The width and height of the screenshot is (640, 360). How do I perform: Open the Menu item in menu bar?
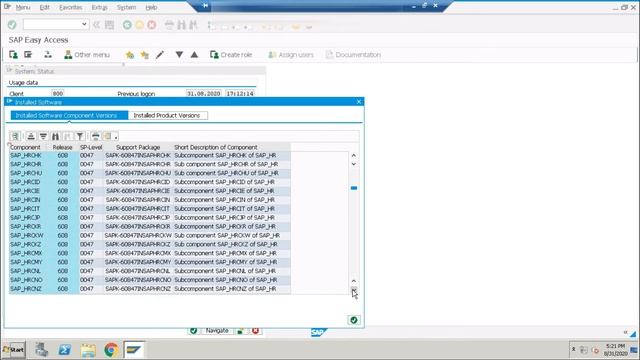22,7
